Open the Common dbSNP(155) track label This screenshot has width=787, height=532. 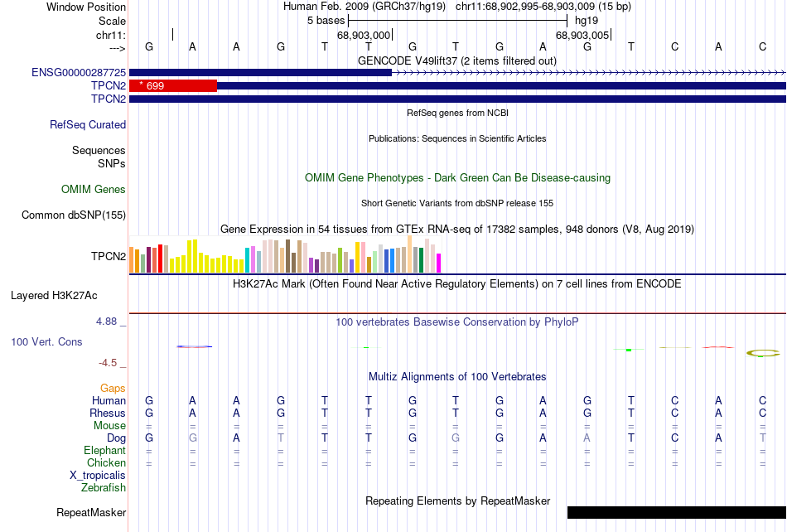coord(74,215)
